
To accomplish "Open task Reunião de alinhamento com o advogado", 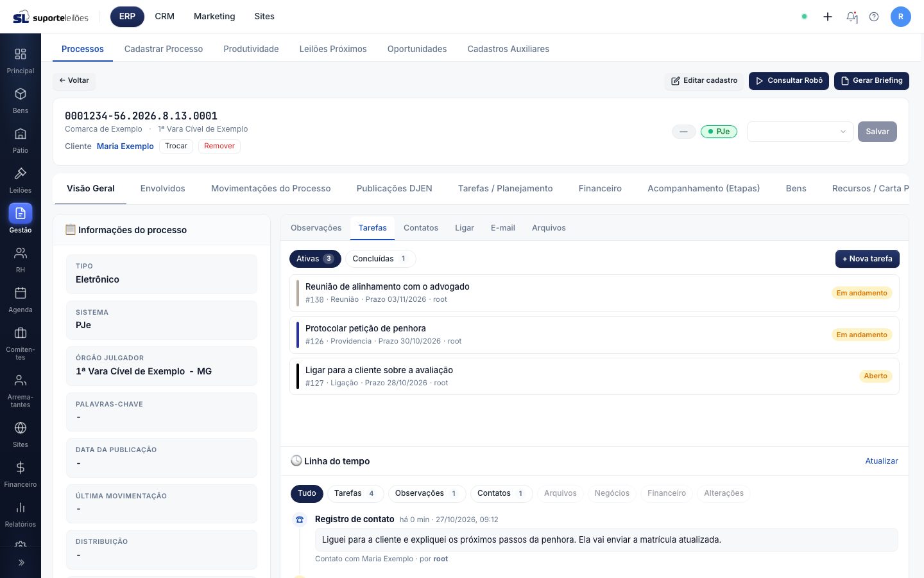I will pos(594,293).
